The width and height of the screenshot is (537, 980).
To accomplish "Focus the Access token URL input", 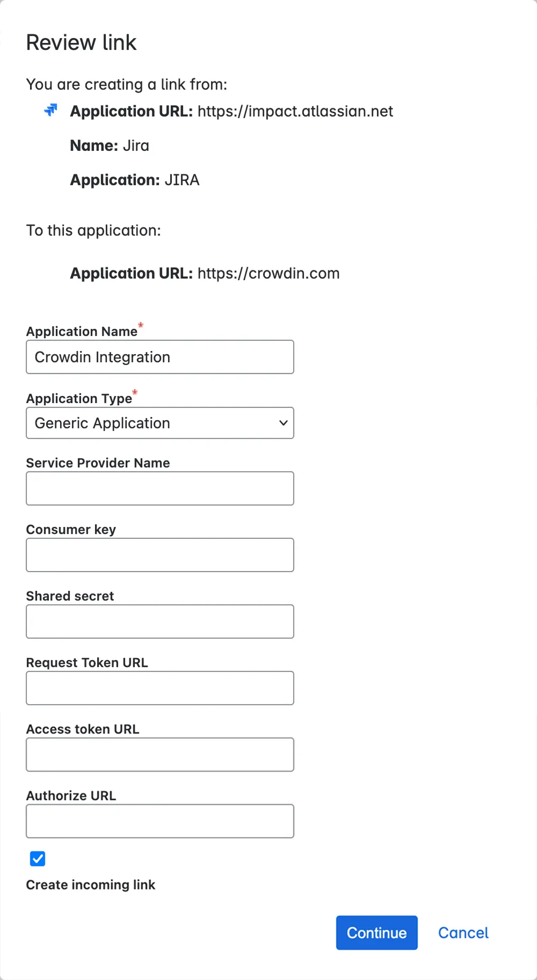I will (160, 754).
